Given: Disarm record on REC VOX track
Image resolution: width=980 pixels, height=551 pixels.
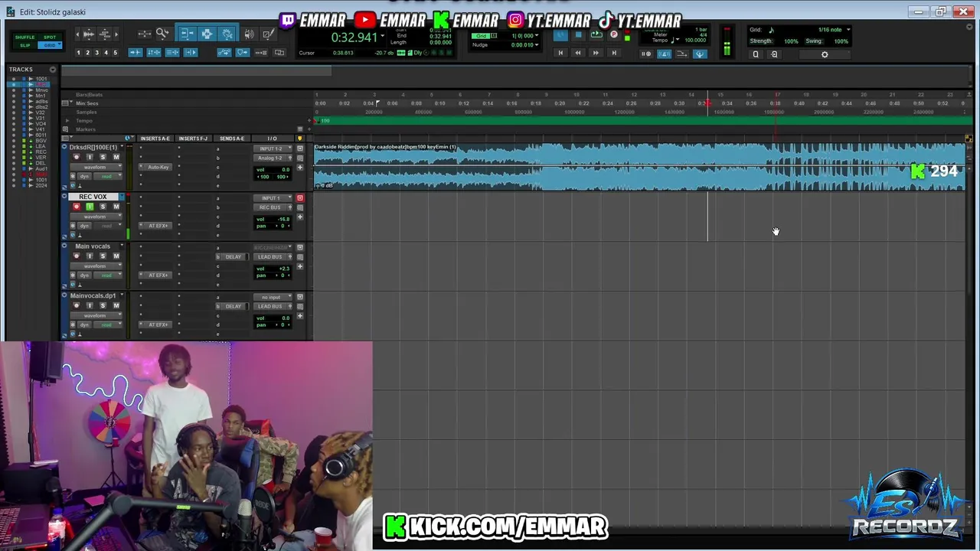Looking at the screenshot, I should [77, 207].
